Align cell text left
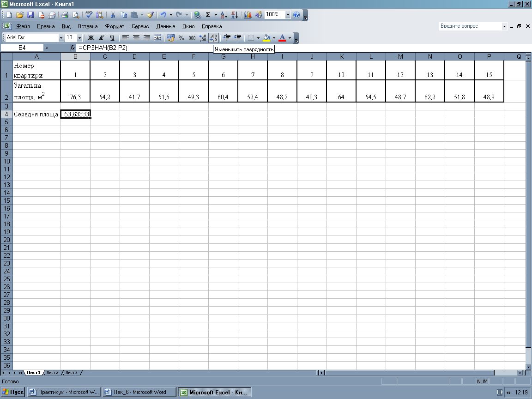The image size is (532, 399). (x=126, y=38)
